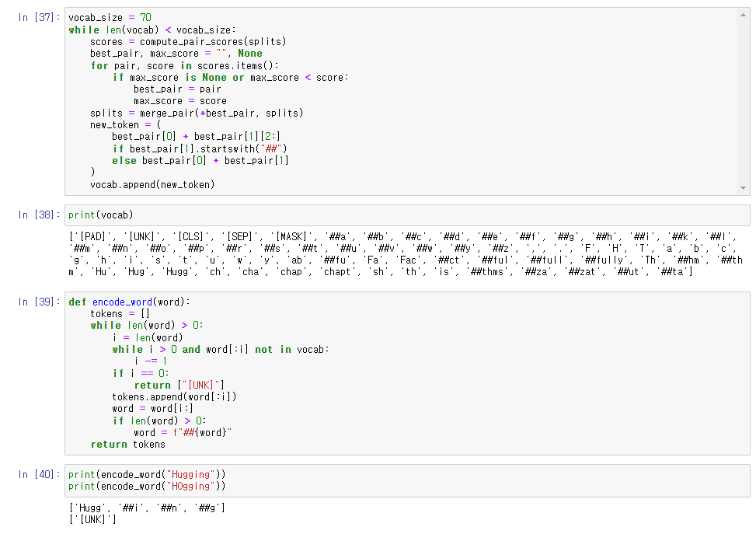Click the line 'while len(vocab) < vocab_size:'
Screen dimensions: 756x534
pos(152,30)
